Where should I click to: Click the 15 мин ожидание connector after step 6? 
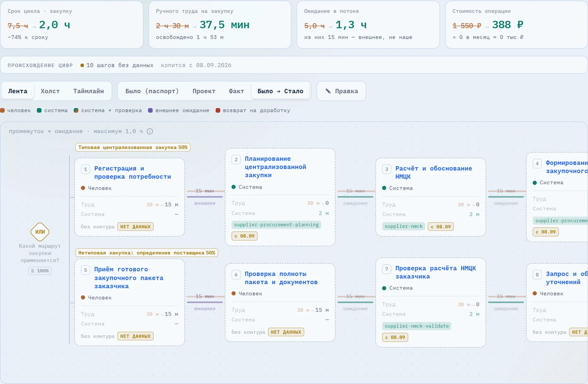click(x=355, y=302)
